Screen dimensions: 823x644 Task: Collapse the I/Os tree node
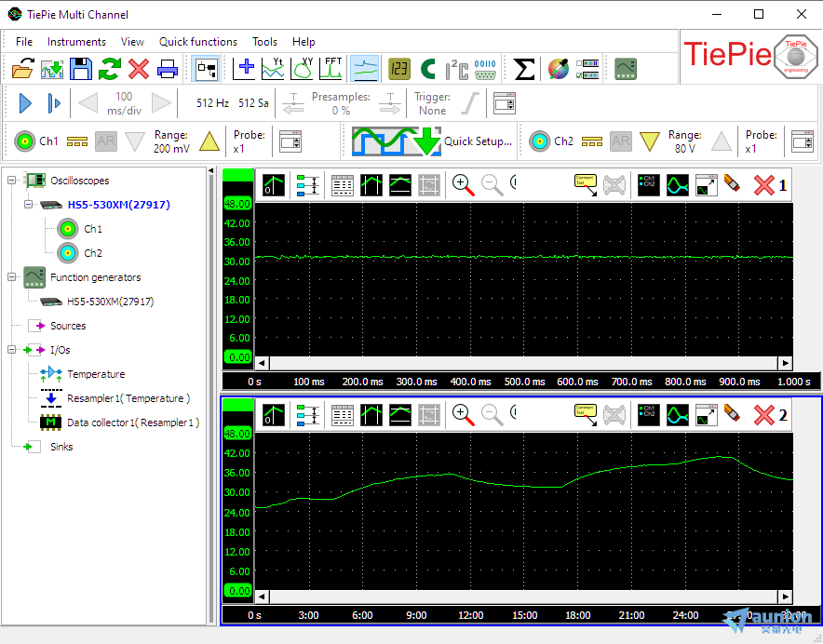pos(11,350)
